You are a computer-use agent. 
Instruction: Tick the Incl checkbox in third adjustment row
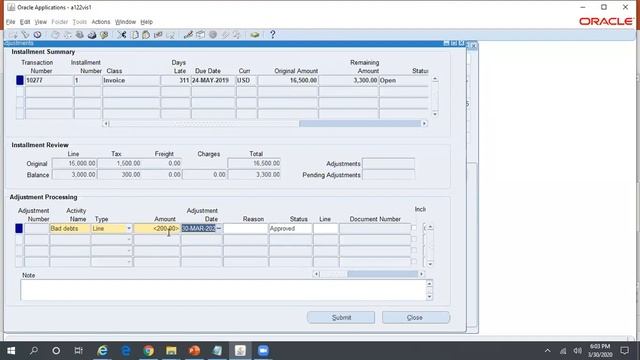(x=413, y=250)
